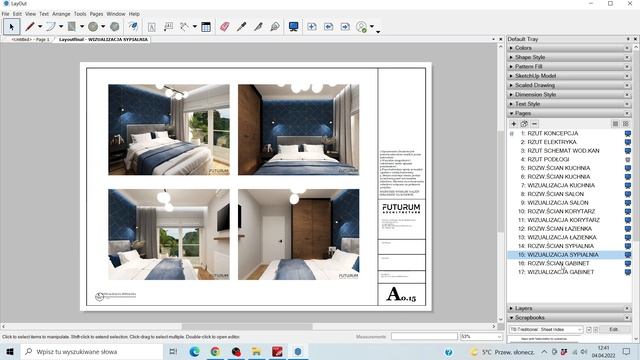Choose the Line drawing tool
Screen dimensions: 640x360
pyautogui.click(x=29, y=27)
